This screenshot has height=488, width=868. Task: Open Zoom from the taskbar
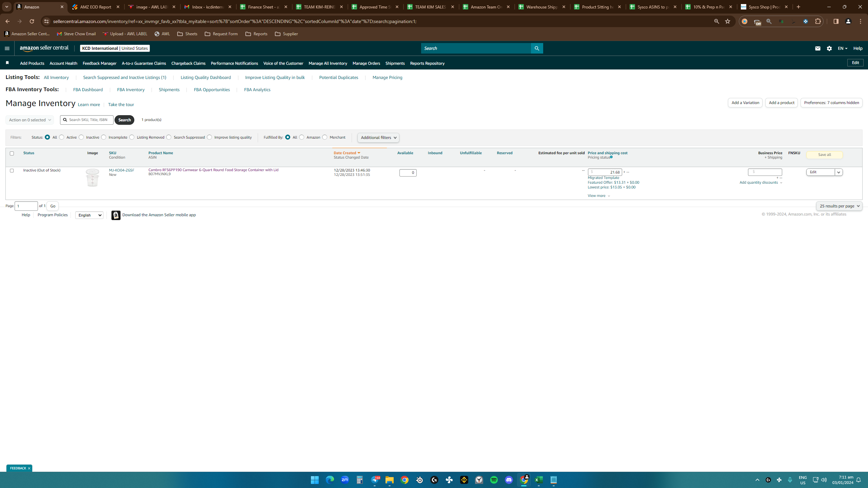pyautogui.click(x=345, y=480)
